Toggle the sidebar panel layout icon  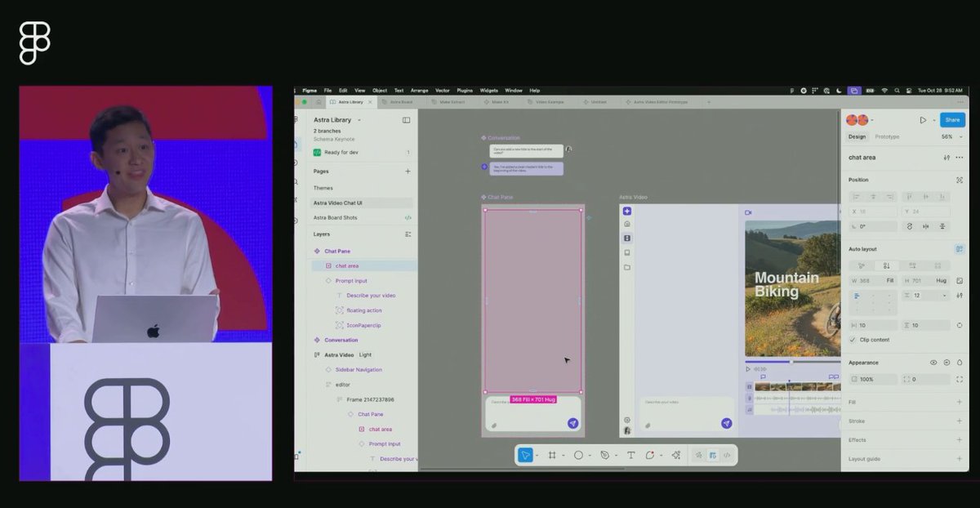point(406,120)
